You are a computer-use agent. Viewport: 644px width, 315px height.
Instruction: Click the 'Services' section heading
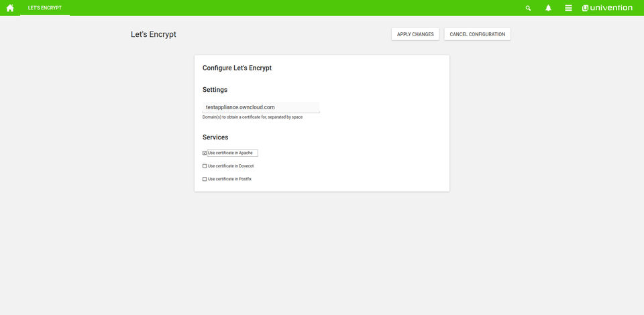click(215, 137)
